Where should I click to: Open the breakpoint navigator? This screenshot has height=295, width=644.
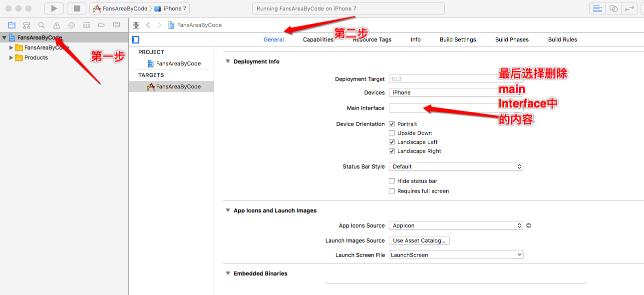tap(101, 25)
